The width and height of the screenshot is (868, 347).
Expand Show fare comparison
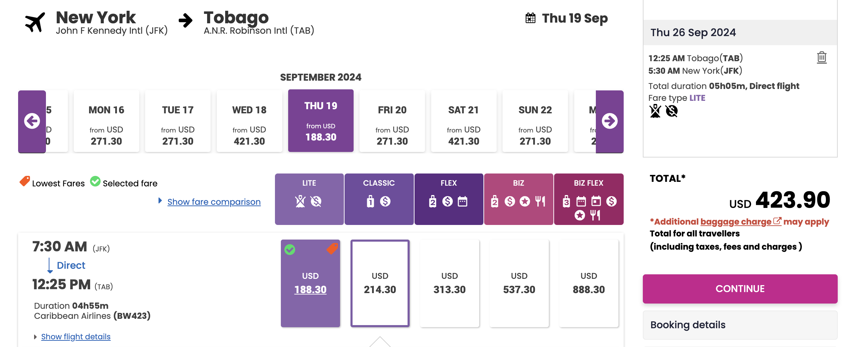(x=214, y=202)
